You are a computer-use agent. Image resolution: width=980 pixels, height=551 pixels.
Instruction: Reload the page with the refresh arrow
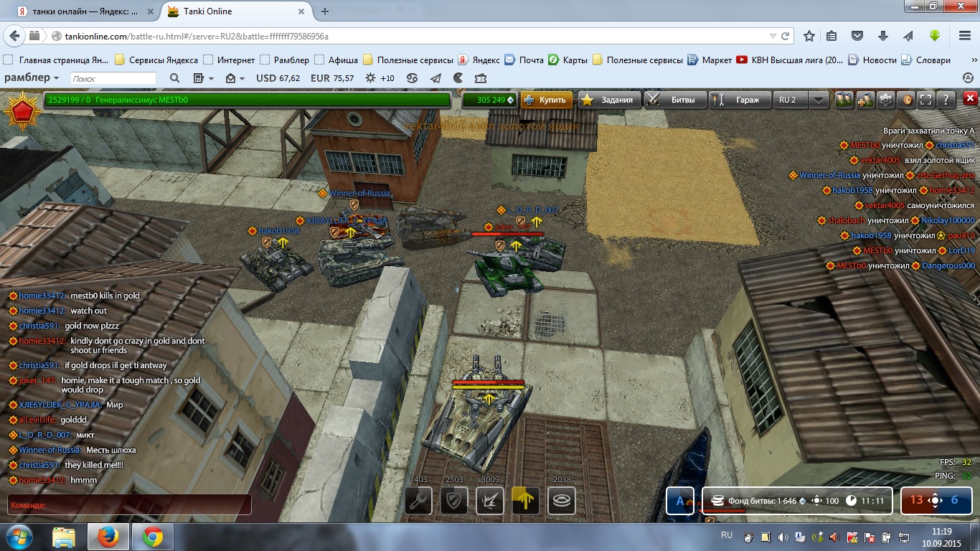[x=786, y=36]
